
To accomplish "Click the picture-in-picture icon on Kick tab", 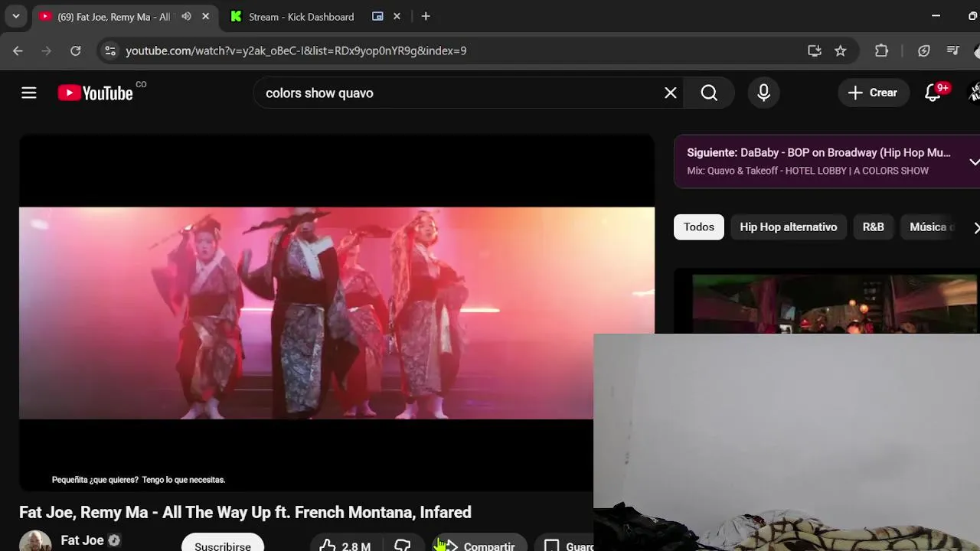I will point(377,16).
